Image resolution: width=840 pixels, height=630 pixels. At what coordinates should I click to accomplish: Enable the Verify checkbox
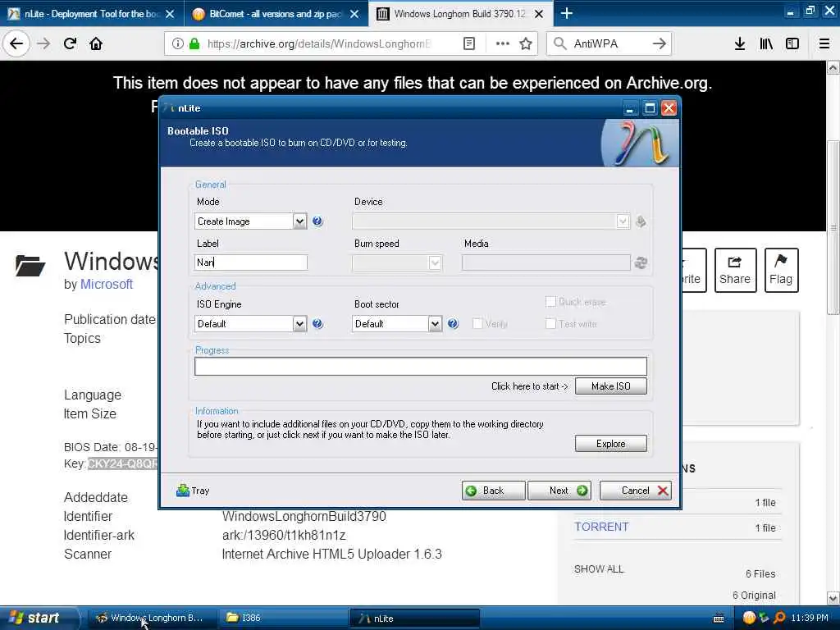[x=477, y=323]
